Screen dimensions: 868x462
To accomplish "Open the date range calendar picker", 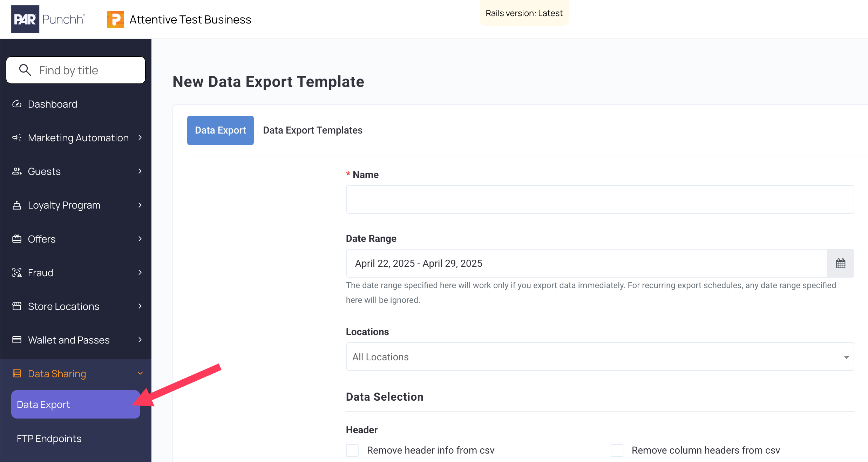I will click(840, 263).
